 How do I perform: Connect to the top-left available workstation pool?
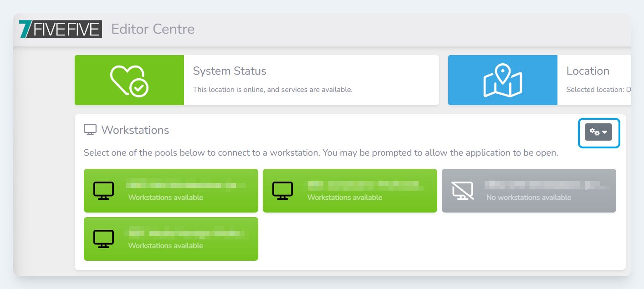[171, 191]
